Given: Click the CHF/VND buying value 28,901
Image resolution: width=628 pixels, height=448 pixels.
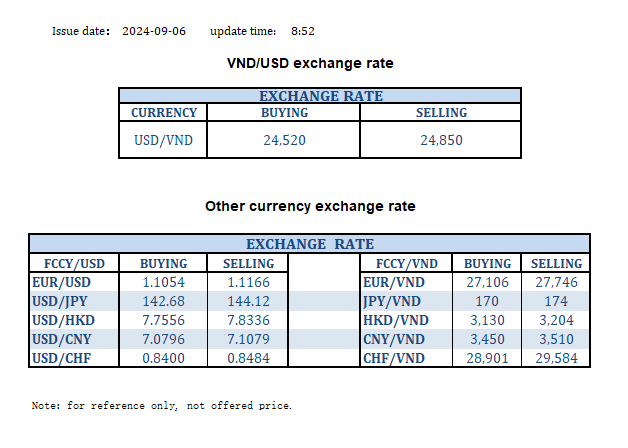Looking at the screenshot, I should pos(488,358).
